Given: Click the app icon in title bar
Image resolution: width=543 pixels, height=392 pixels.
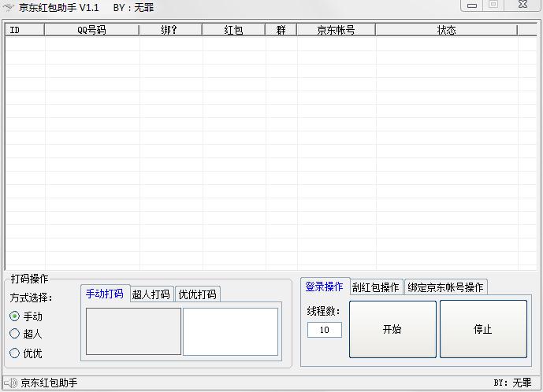Looking at the screenshot, I should pyautogui.click(x=9, y=7).
